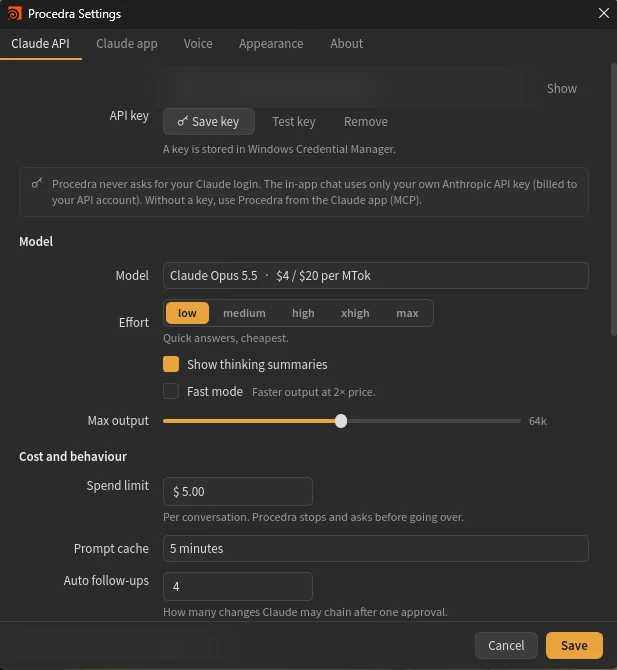The height and width of the screenshot is (670, 617).
Task: Open the Voice tab
Action: click(x=198, y=44)
